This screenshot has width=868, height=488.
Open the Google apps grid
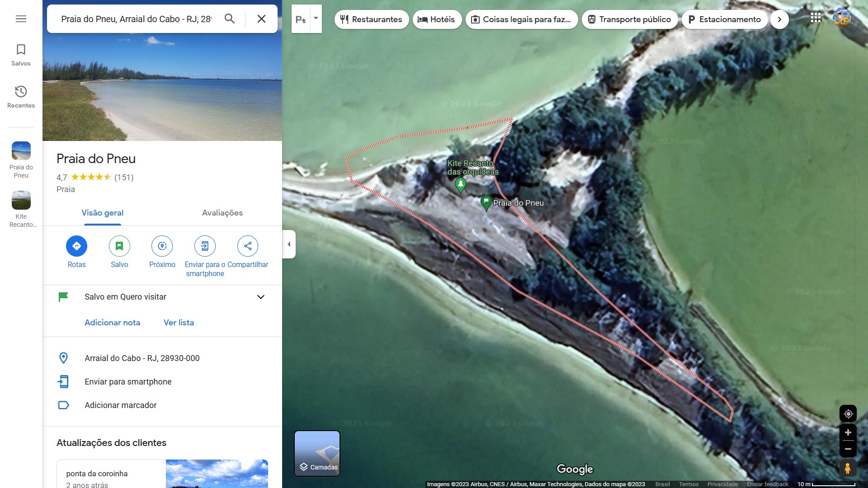pos(816,18)
